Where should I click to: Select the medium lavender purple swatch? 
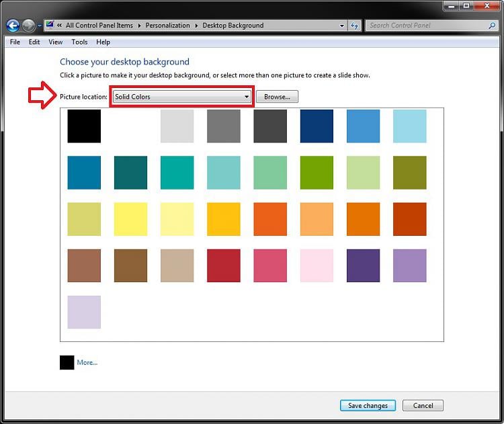click(x=410, y=265)
